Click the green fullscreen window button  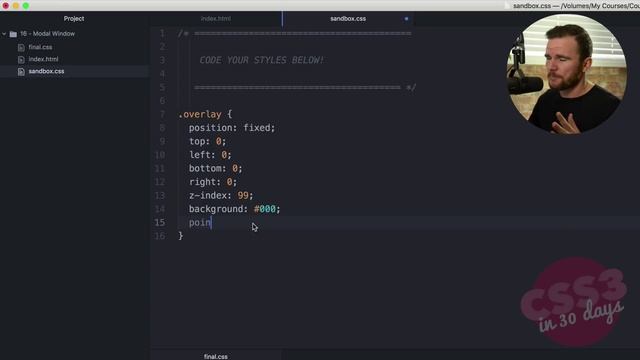(26, 6)
